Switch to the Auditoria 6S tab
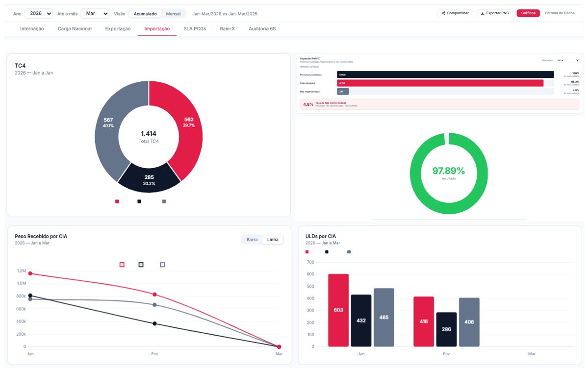This screenshot has height=368, width=588. (x=262, y=28)
